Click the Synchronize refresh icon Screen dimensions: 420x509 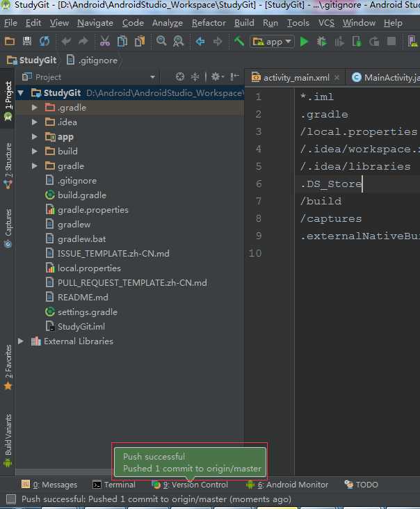pos(45,41)
